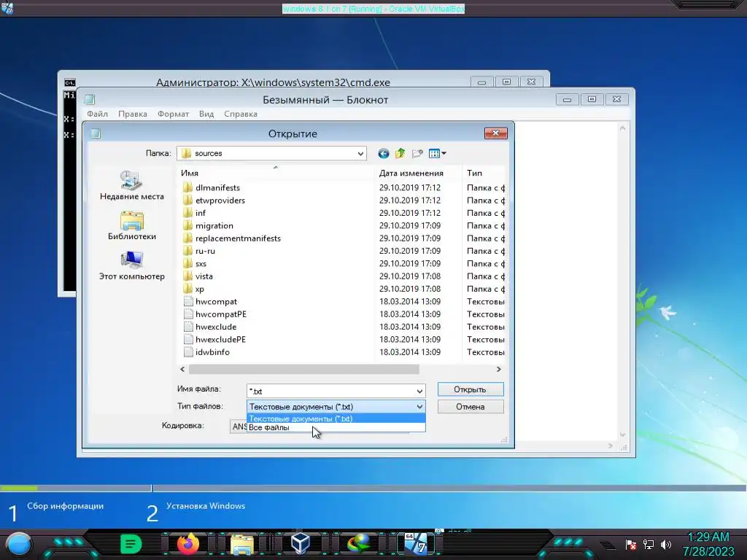The image size is (747, 560).
Task: Click the Start orb button
Action: pyautogui.click(x=18, y=544)
